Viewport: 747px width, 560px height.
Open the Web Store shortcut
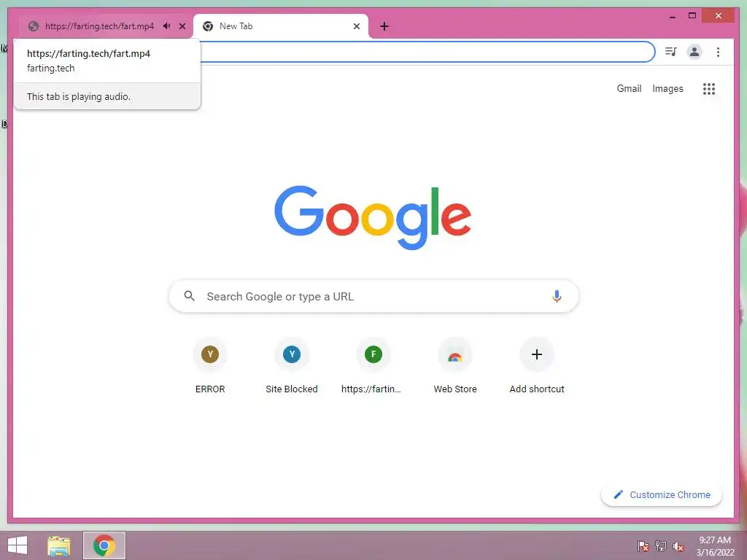(455, 366)
